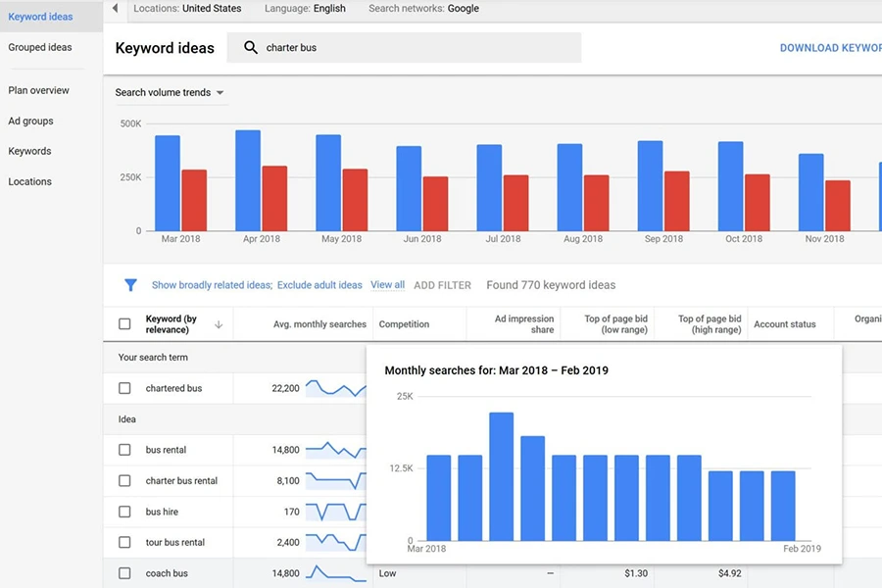Click the bus hire trend sparkline

tap(335, 512)
